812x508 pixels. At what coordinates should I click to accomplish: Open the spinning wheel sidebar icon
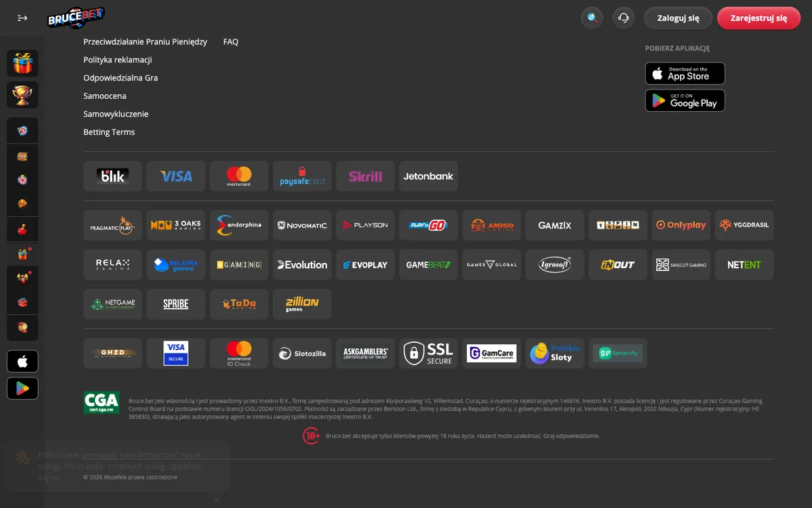coord(22,180)
